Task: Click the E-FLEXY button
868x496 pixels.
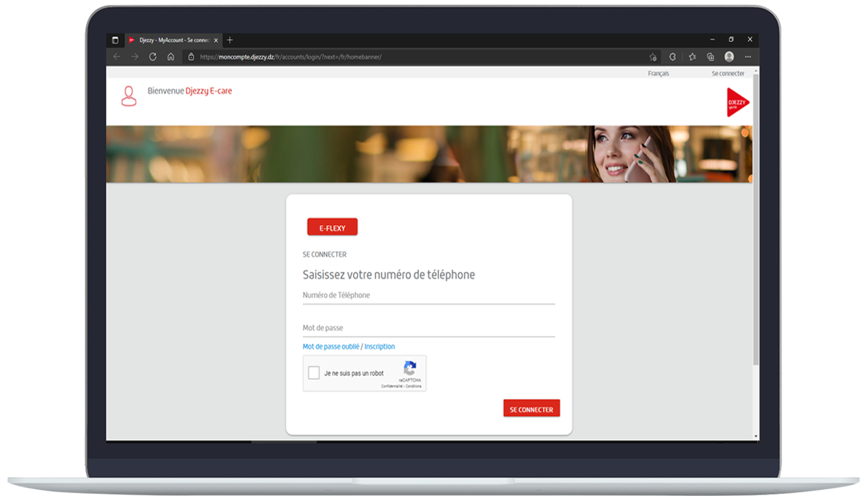Action: [332, 228]
